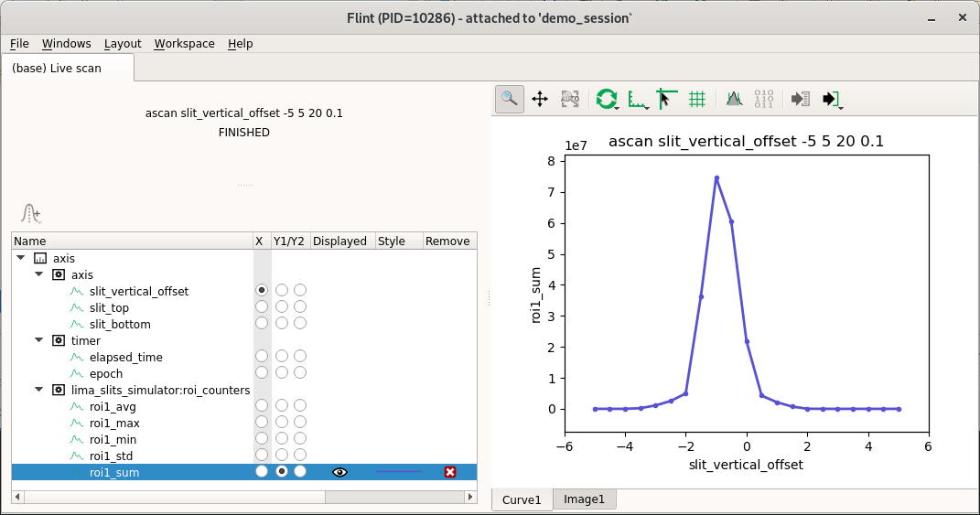The height and width of the screenshot is (515, 980).
Task: Select roi1_avg Y1 radio button
Action: [282, 405]
